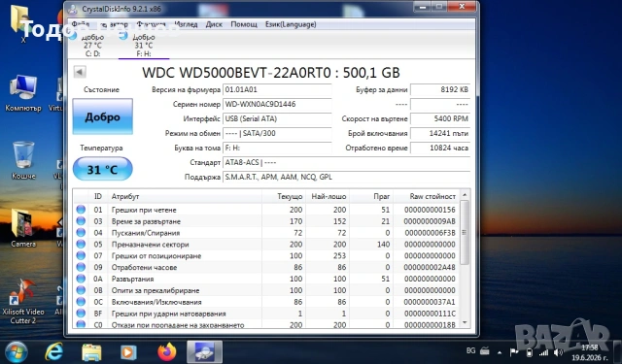Select the Грешки от позициониране row

tap(266, 255)
